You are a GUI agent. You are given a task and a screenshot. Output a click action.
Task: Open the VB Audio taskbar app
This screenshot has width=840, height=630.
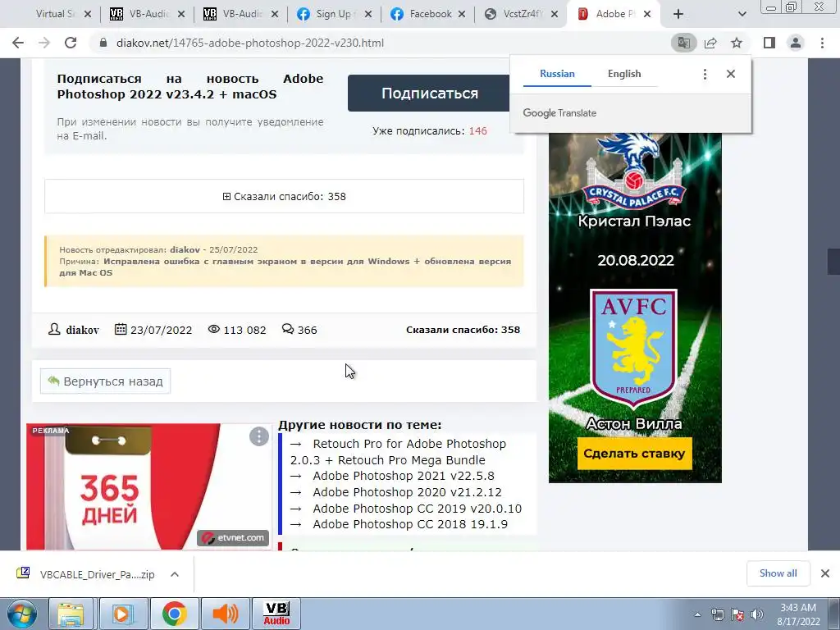pyautogui.click(x=276, y=614)
